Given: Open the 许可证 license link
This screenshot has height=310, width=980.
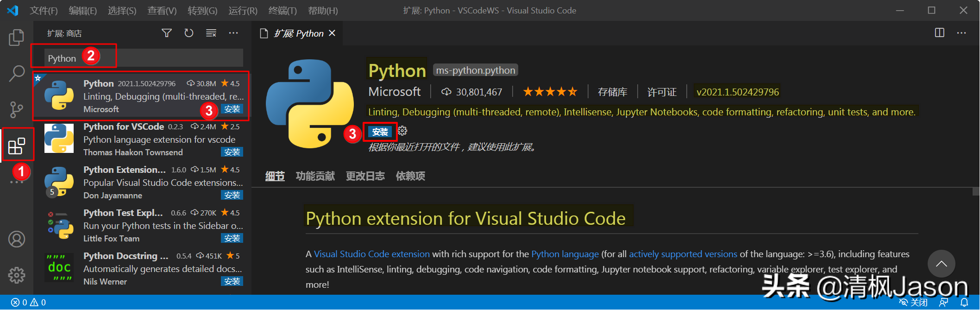Looking at the screenshot, I should (662, 92).
